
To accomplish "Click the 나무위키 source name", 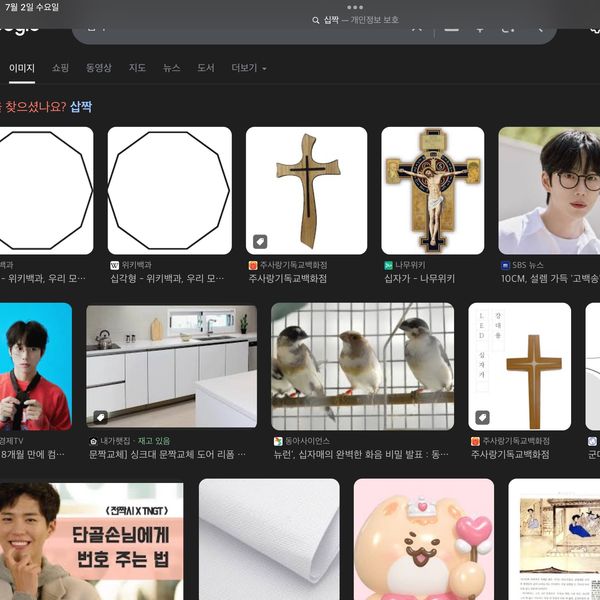I will point(410,265).
